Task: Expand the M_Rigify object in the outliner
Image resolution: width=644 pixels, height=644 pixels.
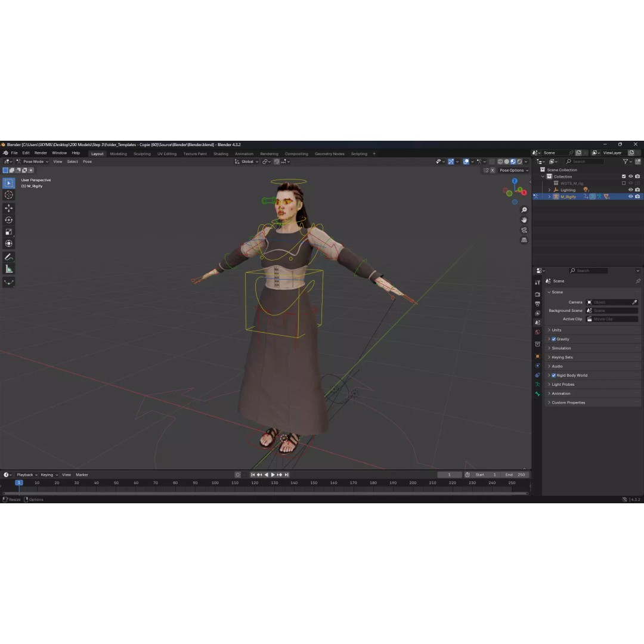Action: click(549, 197)
